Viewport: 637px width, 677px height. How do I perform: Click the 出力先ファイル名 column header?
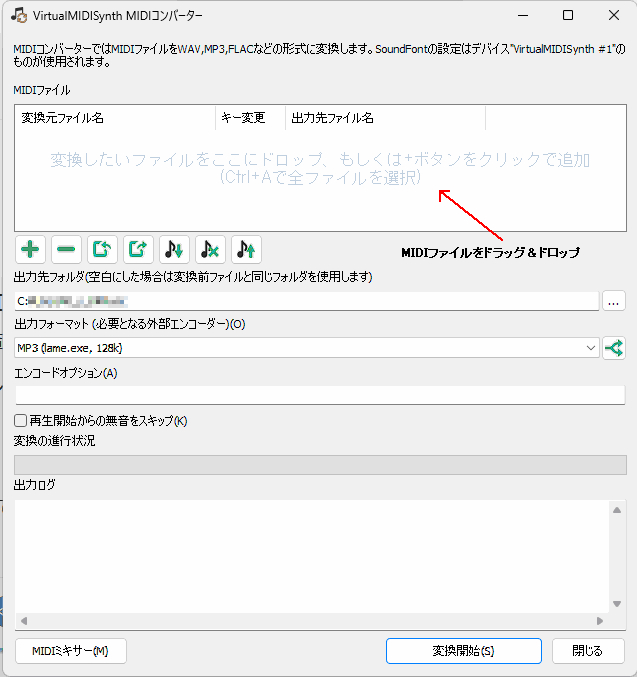[x=385, y=118]
